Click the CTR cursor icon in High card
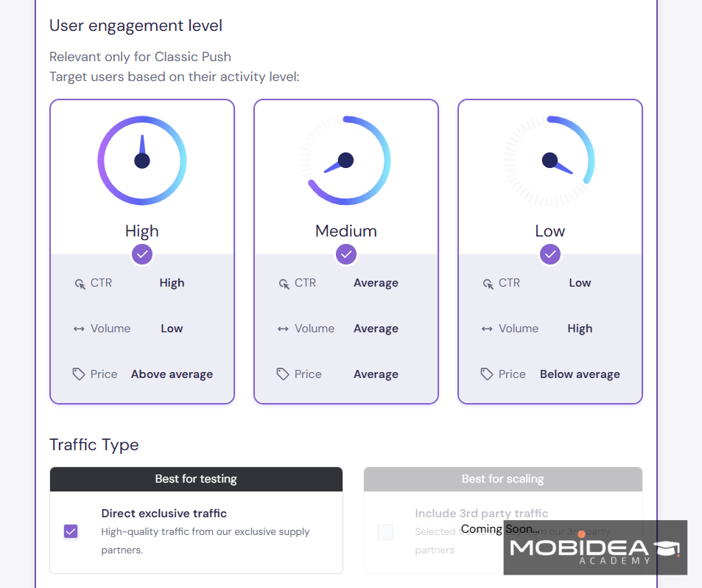 [80, 284]
